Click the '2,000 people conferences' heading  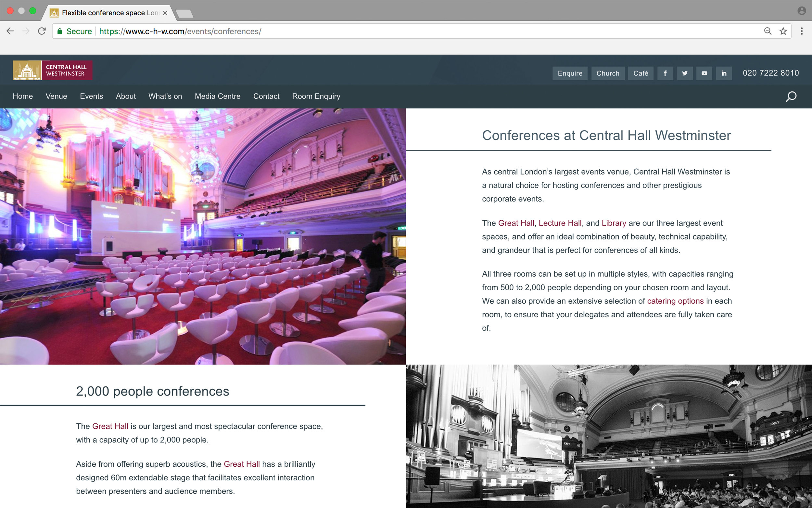point(152,391)
